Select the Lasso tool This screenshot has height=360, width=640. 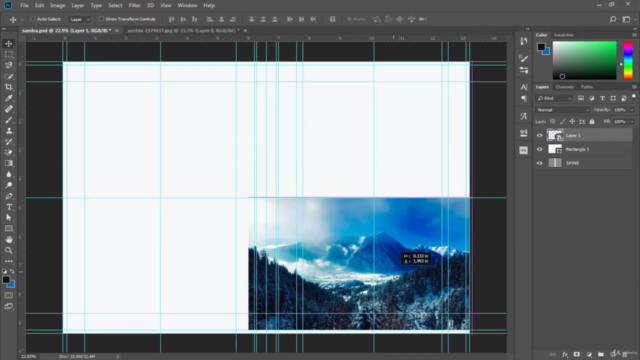point(9,65)
